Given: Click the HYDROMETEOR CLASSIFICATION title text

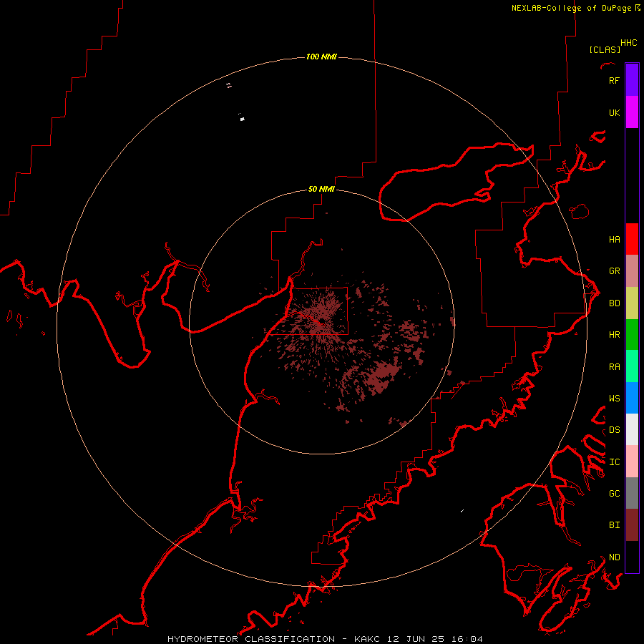Looking at the screenshot, I should 251,639.
